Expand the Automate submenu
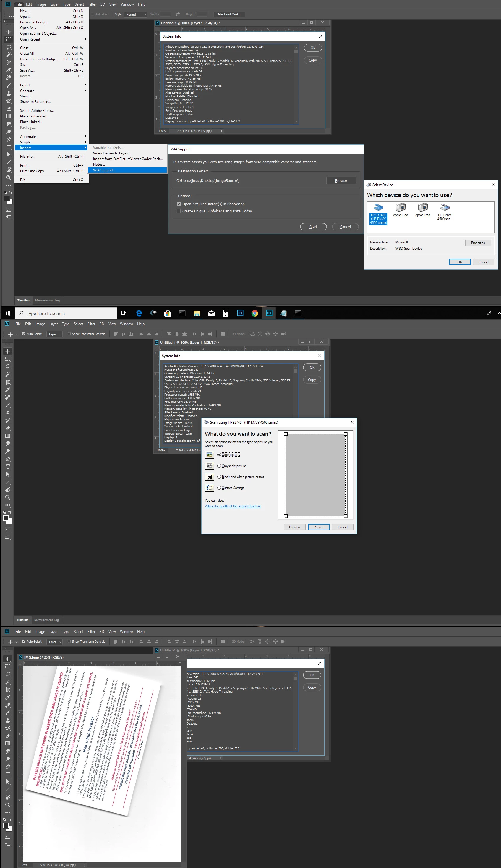 [52, 136]
